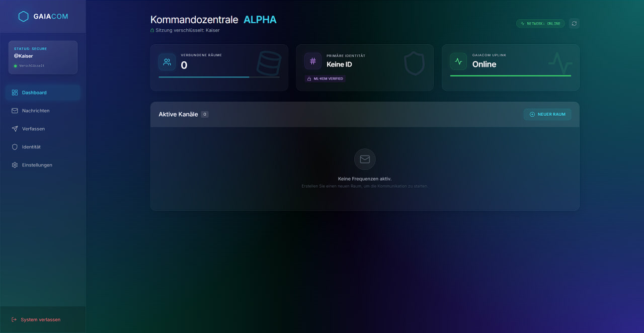The width and height of the screenshot is (644, 333).
Task: Open the @Kaiser profile card
Action: tap(43, 57)
